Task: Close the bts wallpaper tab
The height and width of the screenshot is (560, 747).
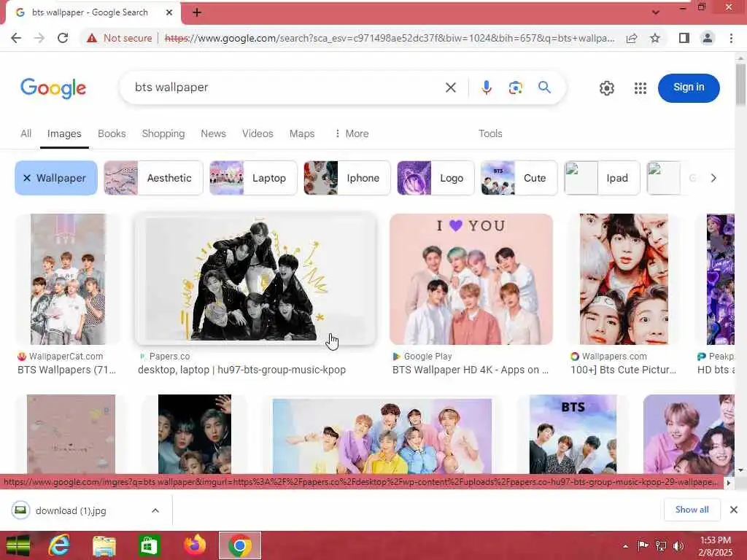Action: pos(169,12)
